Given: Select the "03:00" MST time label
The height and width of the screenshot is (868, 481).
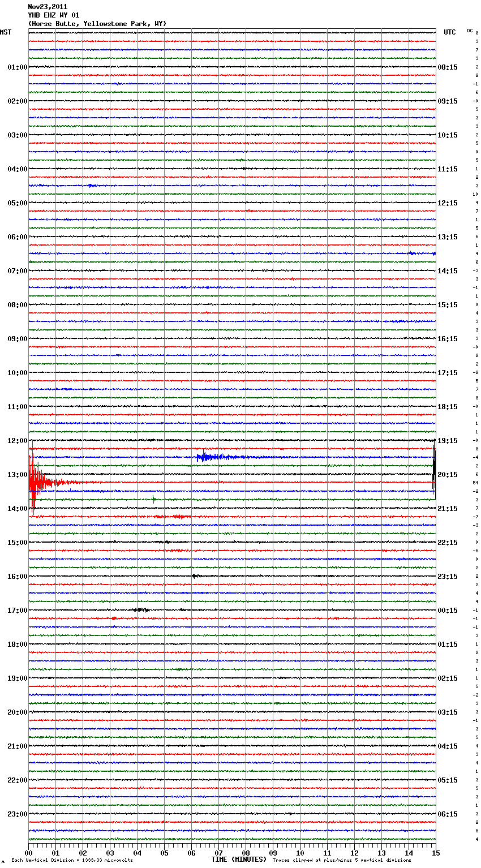Looking at the screenshot, I should click(18, 135).
